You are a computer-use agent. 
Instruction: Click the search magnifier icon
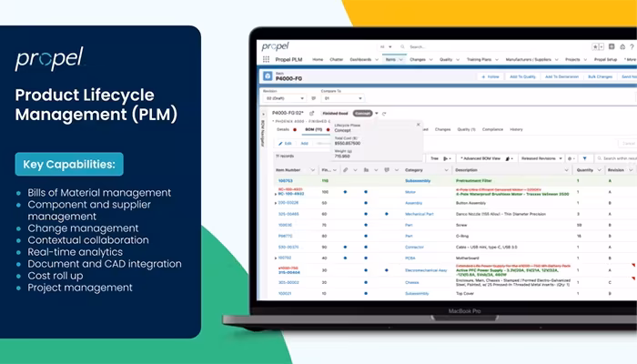402,46
